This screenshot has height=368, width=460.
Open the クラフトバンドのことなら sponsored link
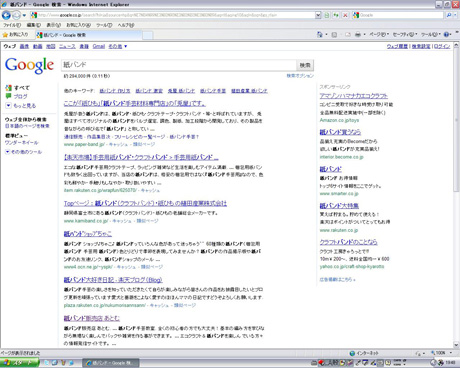pos(348,242)
